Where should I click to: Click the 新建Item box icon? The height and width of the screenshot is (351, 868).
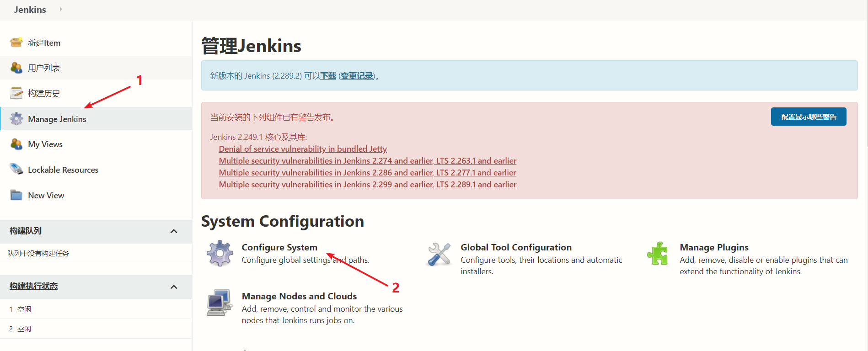[16, 43]
